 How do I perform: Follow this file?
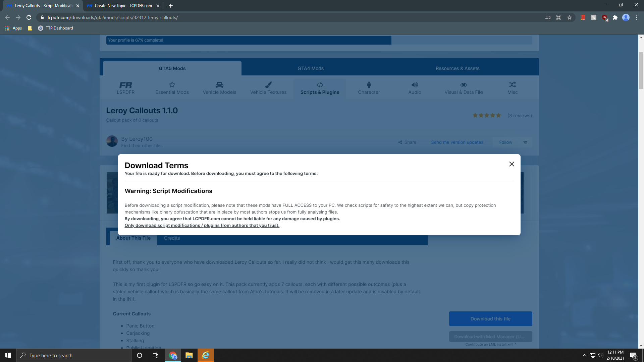click(505, 142)
